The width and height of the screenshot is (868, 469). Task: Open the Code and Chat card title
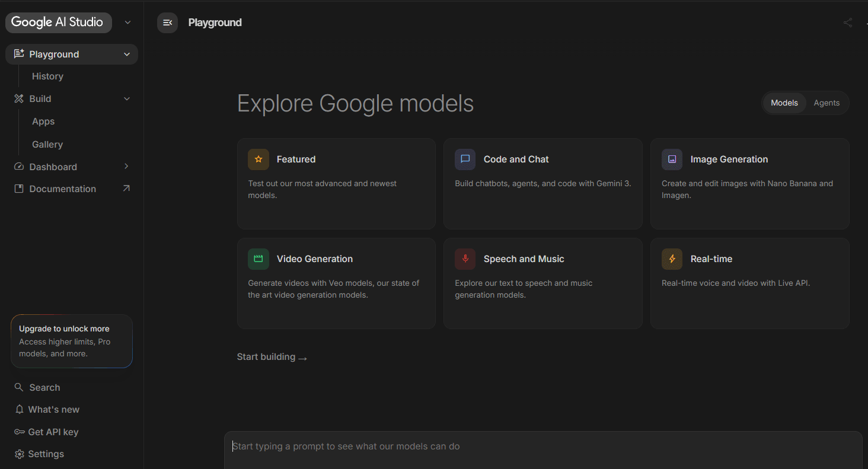[x=516, y=159]
